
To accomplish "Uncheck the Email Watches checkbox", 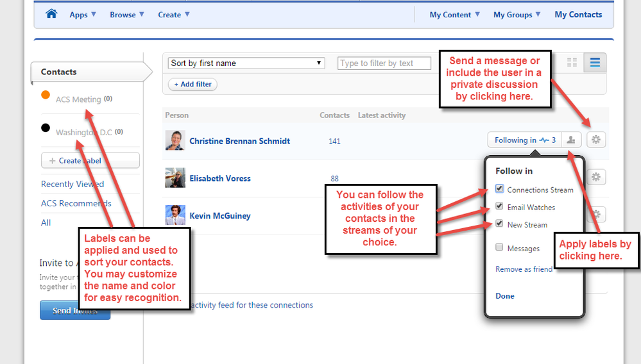I will click(x=499, y=206).
